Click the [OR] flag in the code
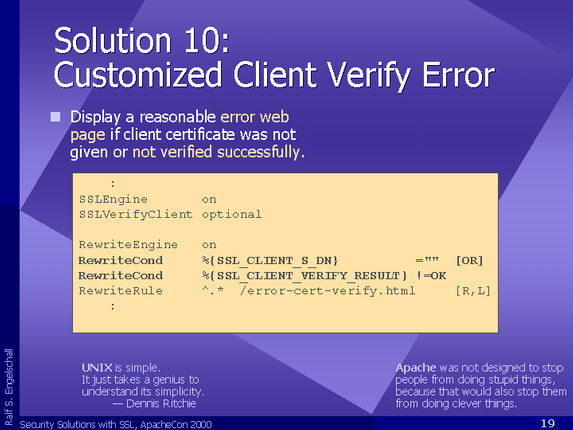Image resolution: width=573 pixels, height=430 pixels. (x=469, y=261)
